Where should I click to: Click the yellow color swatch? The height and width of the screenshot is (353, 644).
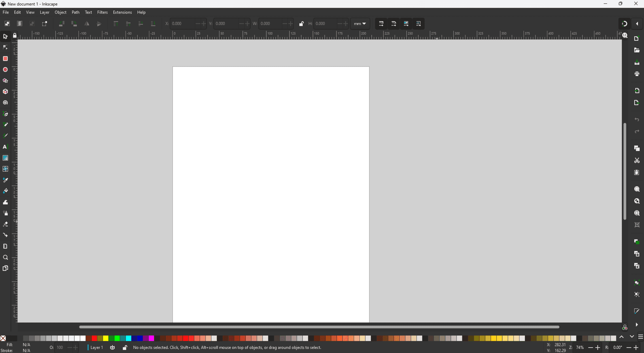tap(106, 338)
